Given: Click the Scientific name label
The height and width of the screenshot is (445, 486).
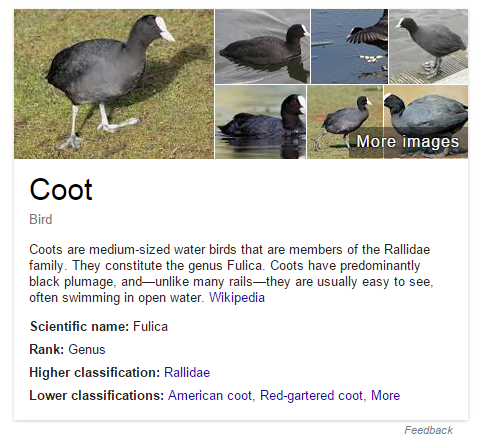Looking at the screenshot, I should 79,326.
